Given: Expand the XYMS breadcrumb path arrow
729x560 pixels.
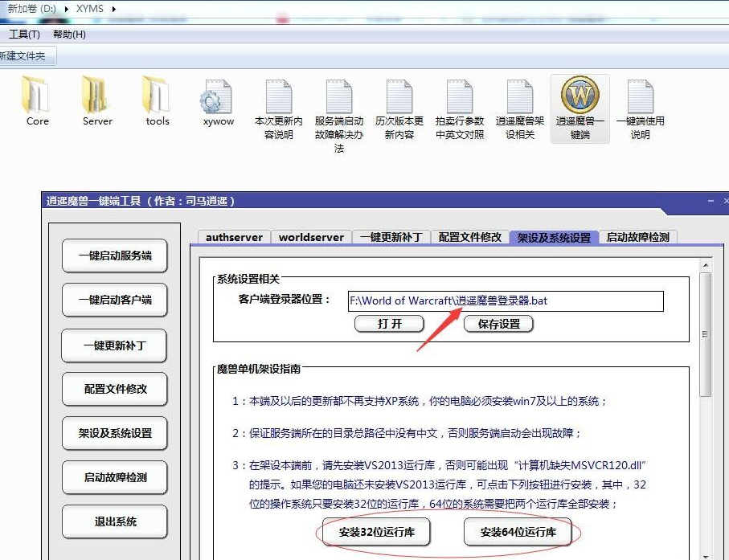Looking at the screenshot, I should click(x=113, y=9).
